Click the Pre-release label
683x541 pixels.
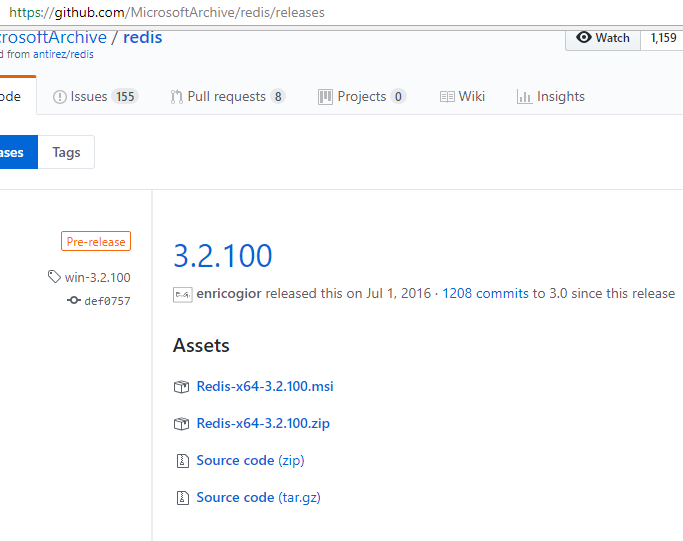pyautogui.click(x=96, y=241)
